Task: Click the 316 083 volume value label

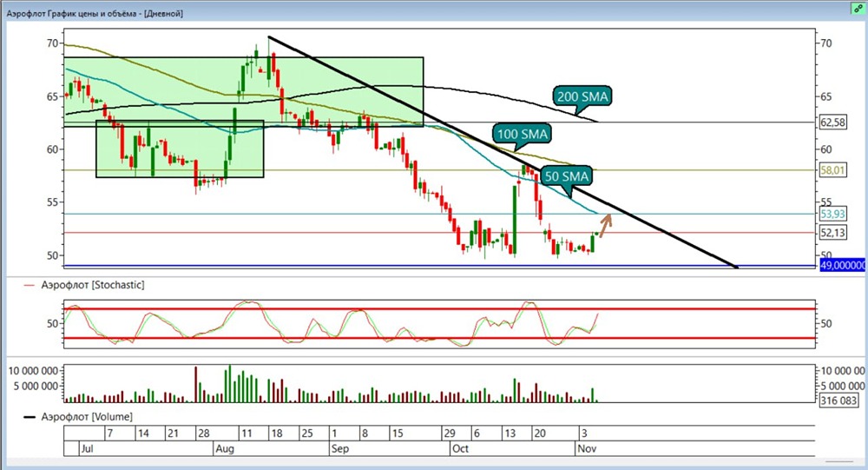Action: tap(838, 400)
